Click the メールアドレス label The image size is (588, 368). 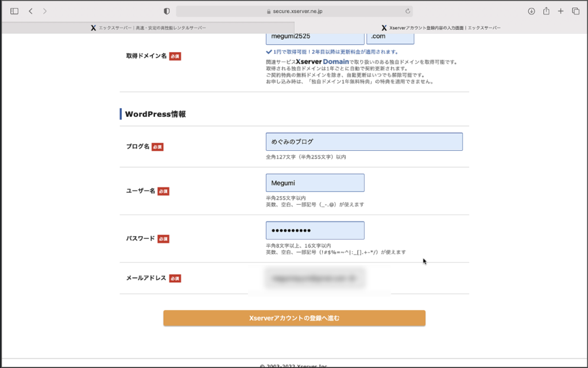coord(146,278)
